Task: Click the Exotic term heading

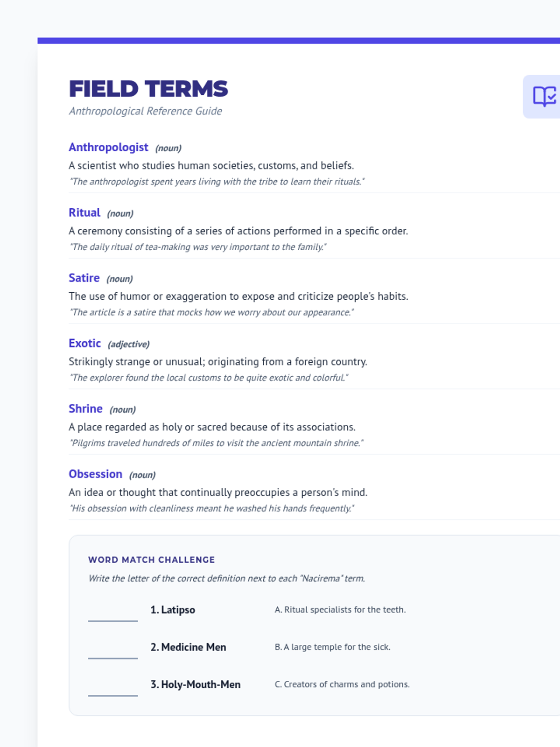Action: click(x=84, y=344)
